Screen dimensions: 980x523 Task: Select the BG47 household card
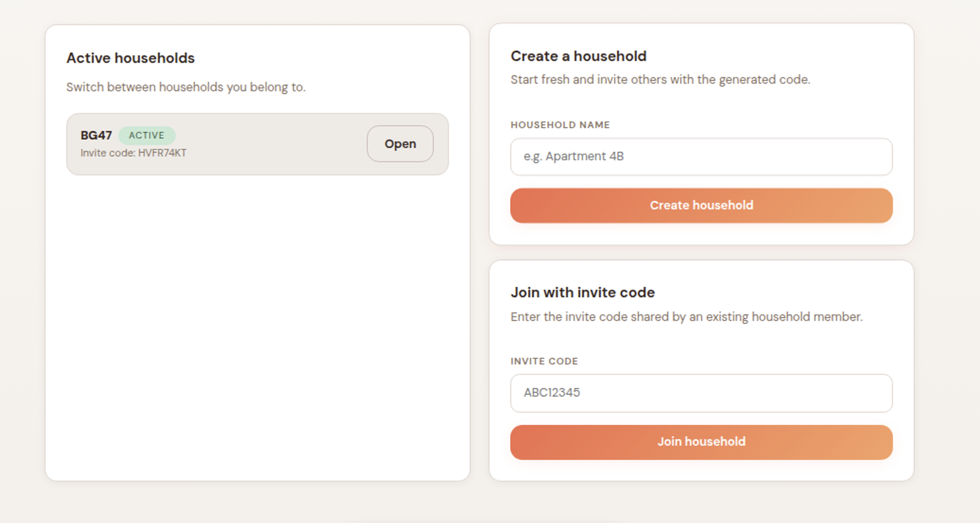258,143
